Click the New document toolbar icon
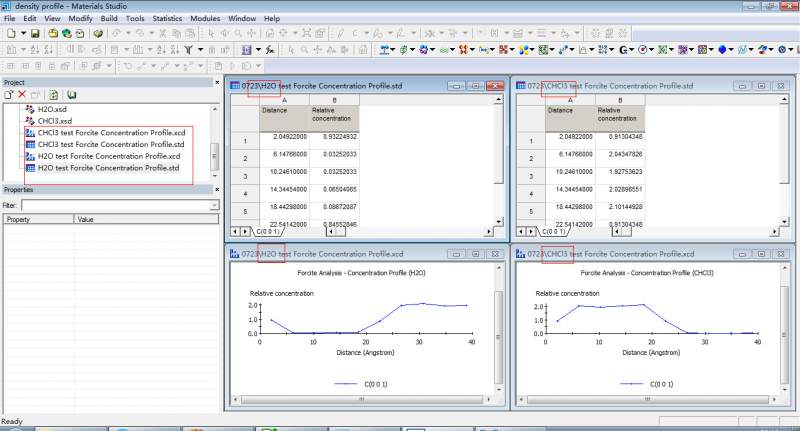This screenshot has width=800, height=431. 11,33
